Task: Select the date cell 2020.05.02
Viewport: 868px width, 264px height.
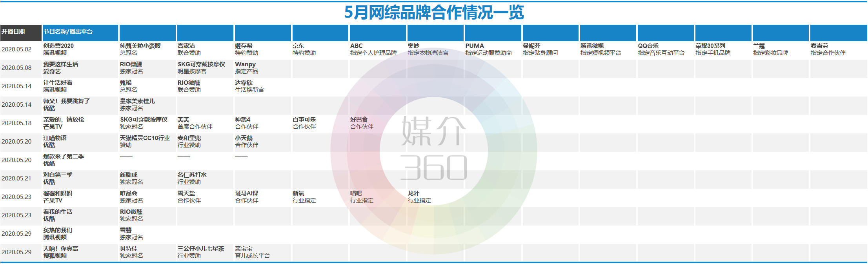Action: (x=21, y=49)
